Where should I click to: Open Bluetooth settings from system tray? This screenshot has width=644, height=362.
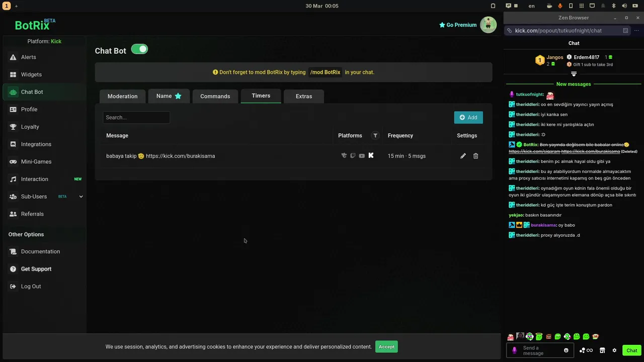pyautogui.click(x=614, y=6)
